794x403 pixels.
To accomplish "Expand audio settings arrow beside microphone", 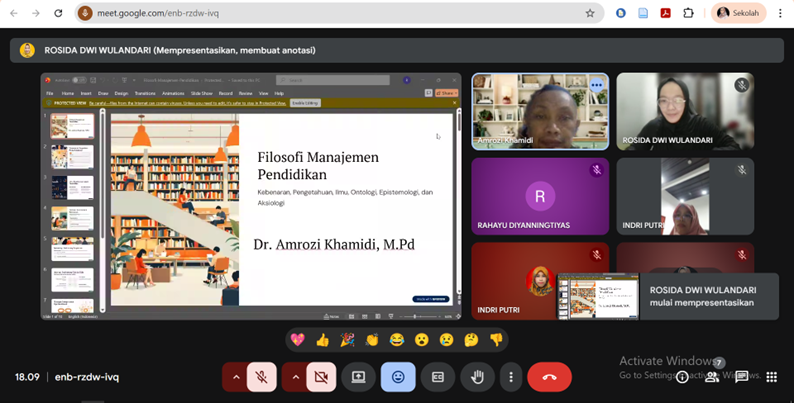I will [235, 377].
